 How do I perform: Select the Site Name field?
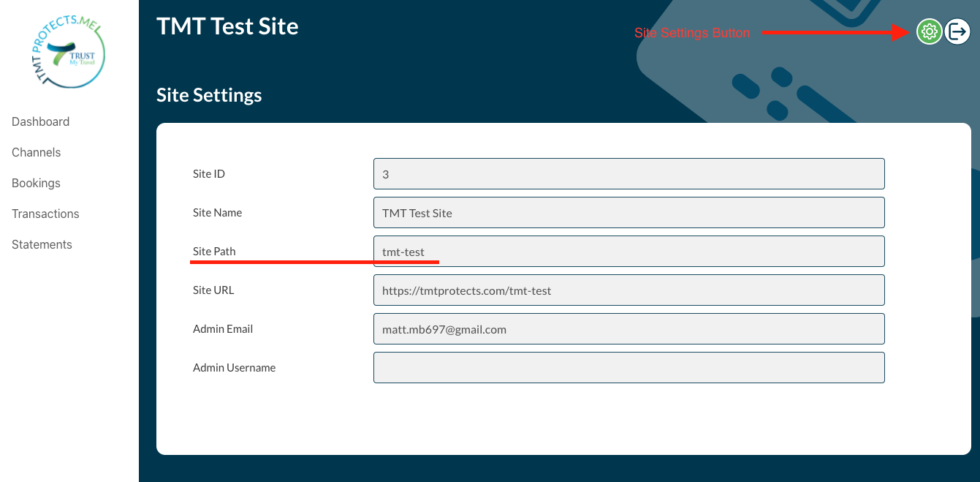click(628, 212)
